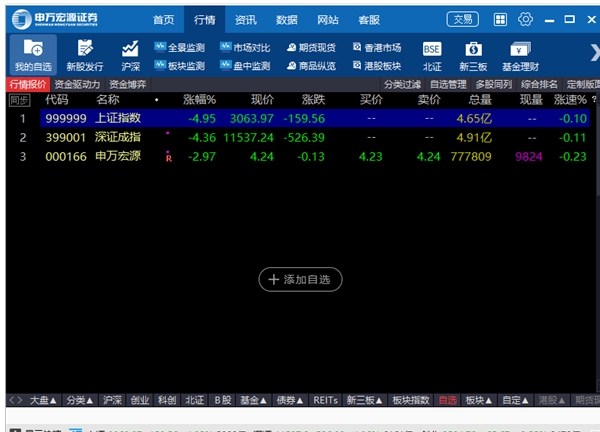Click 分类过滤 category filter
Screen dimensions: 600x432
tap(403, 84)
